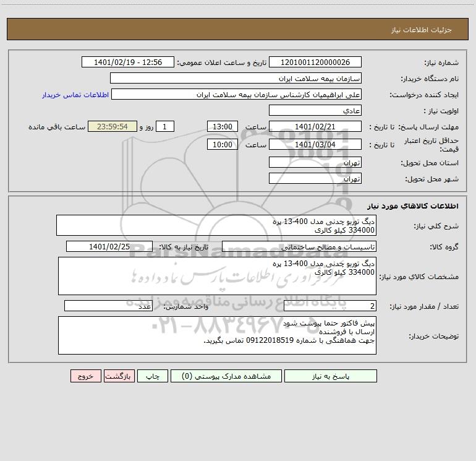Click the چاپ print button

click(x=153, y=376)
